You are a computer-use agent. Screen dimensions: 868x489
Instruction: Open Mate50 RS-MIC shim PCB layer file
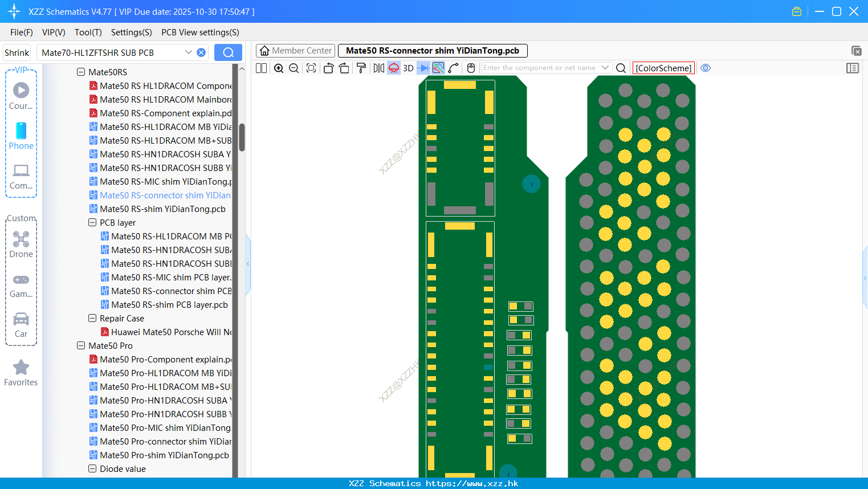(x=166, y=277)
